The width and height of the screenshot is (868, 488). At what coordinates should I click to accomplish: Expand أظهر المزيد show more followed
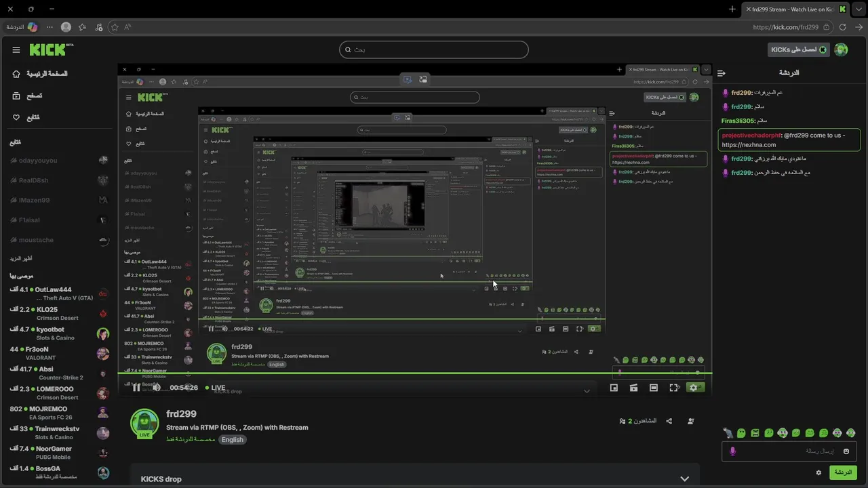pos(20,258)
